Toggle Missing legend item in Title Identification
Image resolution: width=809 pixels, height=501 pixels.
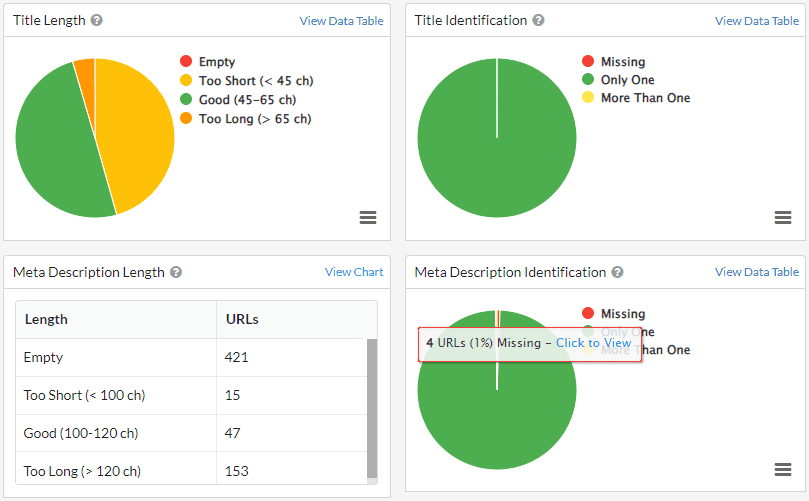tap(613, 61)
